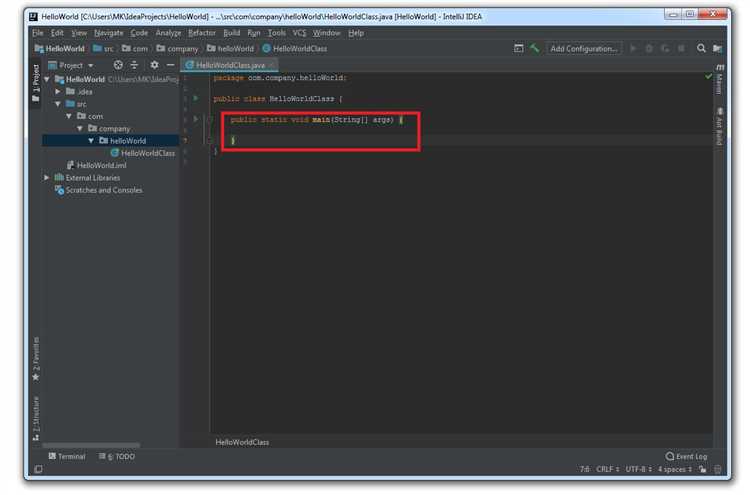Toggle the Maven side panel
The height and width of the screenshot is (495, 750).
719,80
